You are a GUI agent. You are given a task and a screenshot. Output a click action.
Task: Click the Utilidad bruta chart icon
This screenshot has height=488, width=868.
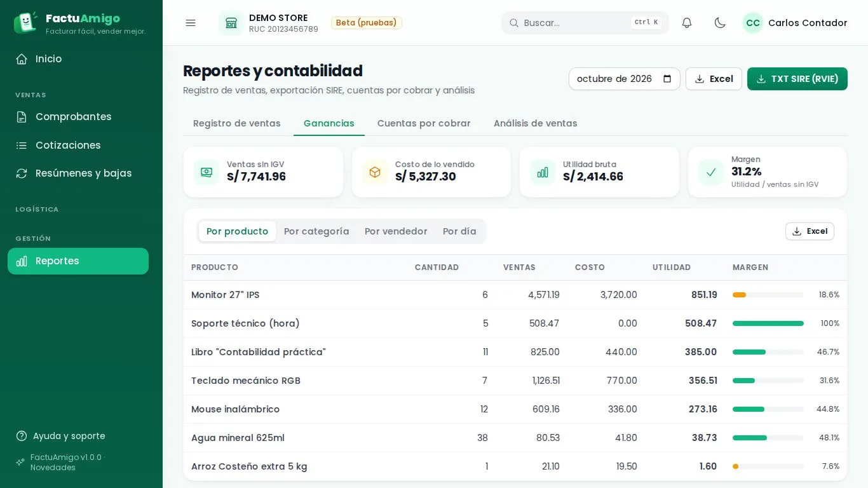coord(543,172)
